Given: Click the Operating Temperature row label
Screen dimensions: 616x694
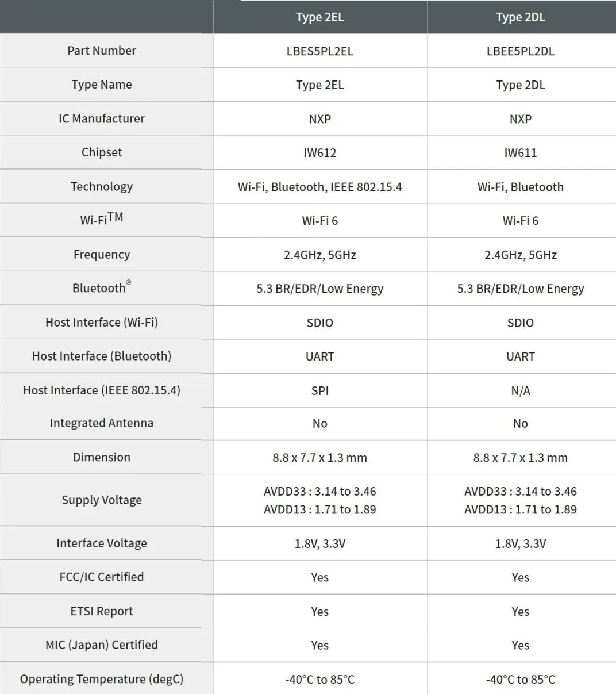Looking at the screenshot, I should 102,679.
